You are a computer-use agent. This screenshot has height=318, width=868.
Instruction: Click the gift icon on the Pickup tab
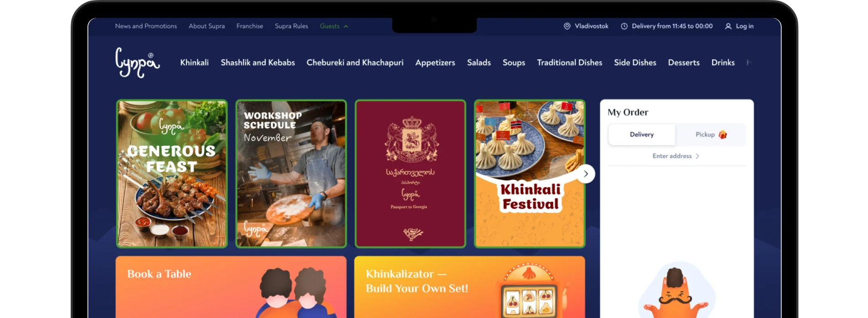point(723,134)
